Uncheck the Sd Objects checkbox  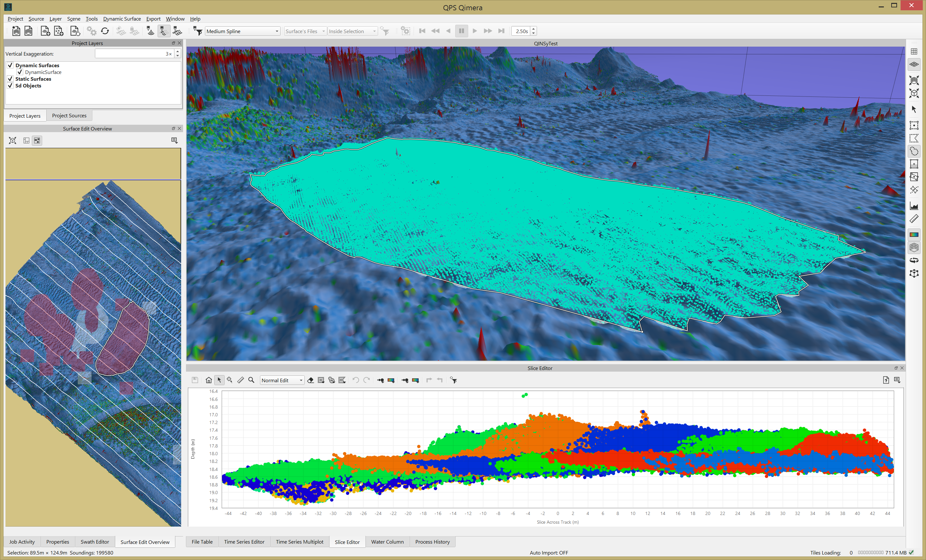[x=10, y=86]
